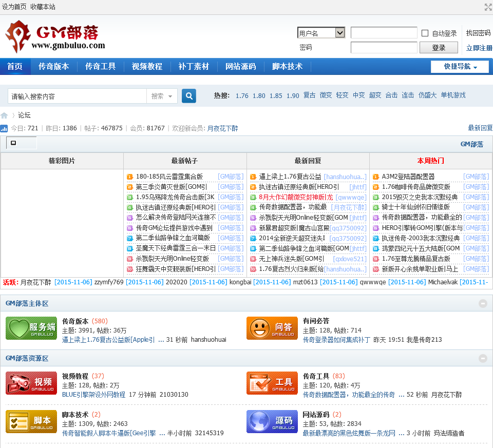Click the GM部落 link in the panel header
Screen dimensions: 493x448
tap(471, 144)
